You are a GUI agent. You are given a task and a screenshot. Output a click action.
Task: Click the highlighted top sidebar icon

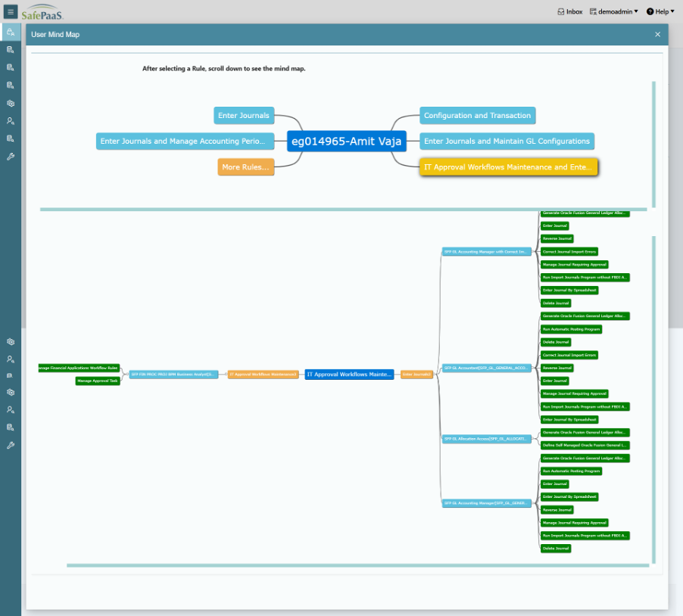coord(11,32)
